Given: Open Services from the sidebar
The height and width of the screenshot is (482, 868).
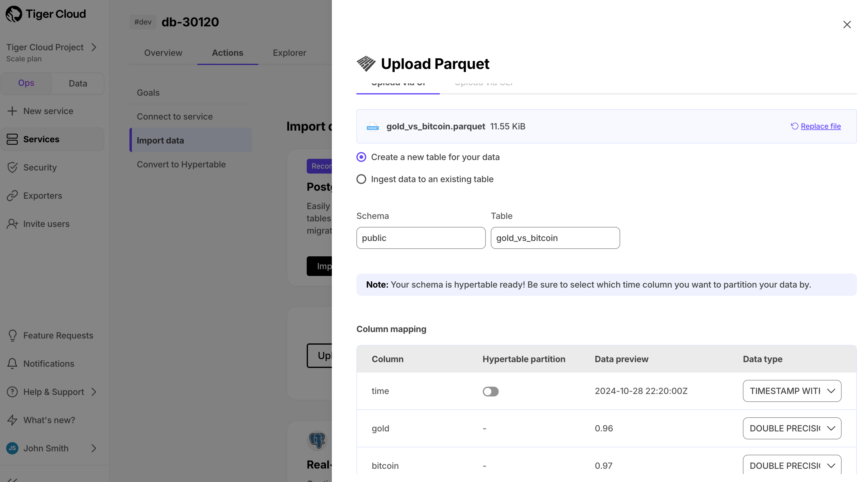Looking at the screenshot, I should [x=41, y=139].
